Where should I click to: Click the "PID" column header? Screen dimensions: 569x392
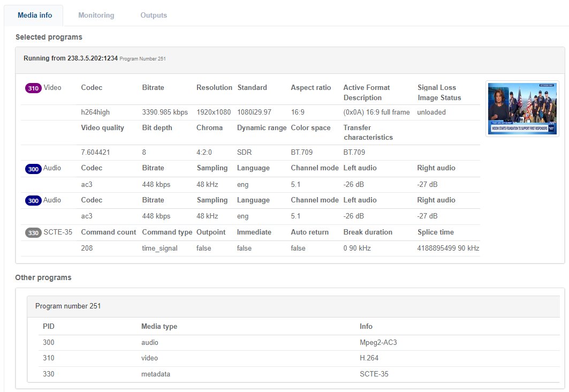[49, 327]
